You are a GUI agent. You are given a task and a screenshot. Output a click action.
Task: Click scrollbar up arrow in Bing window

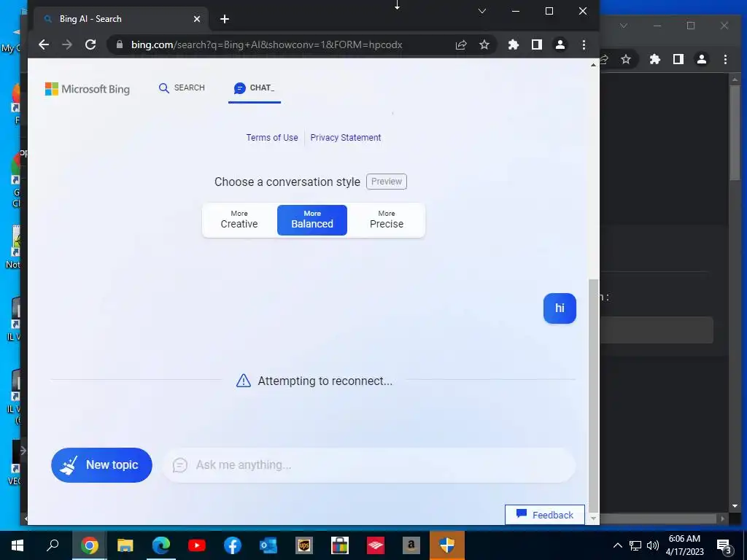click(593, 65)
